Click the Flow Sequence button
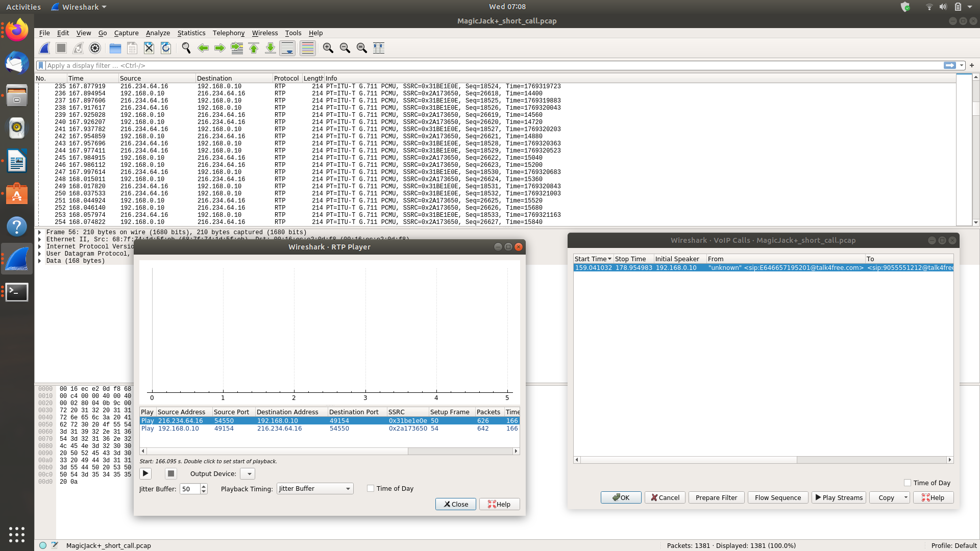The width and height of the screenshot is (980, 551). click(x=778, y=497)
